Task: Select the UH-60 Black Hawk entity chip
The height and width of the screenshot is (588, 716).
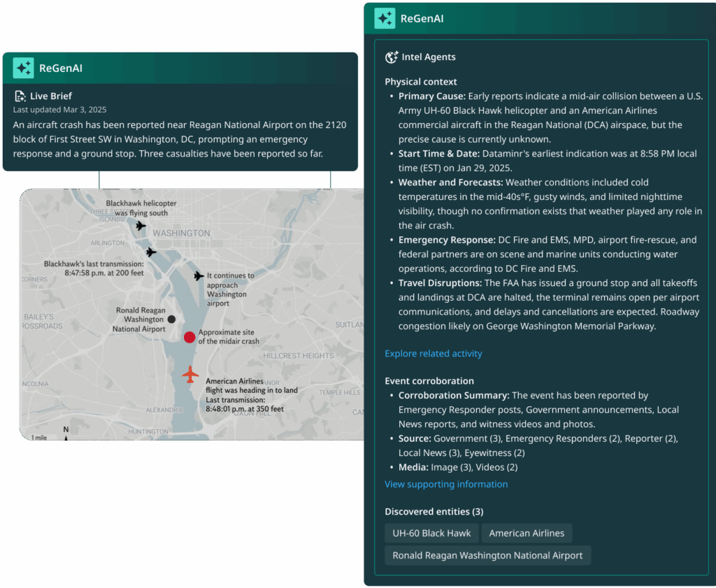Action: point(431,533)
